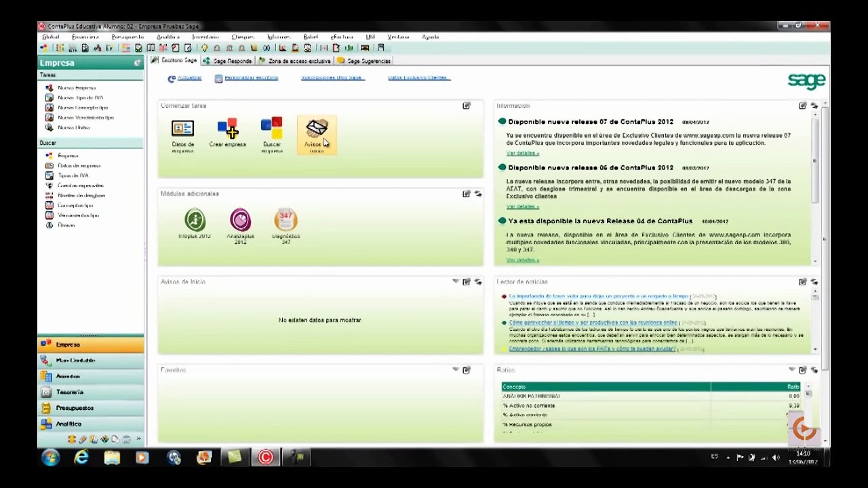868x488 pixels.
Task: Click the Ratios table vertical scrollbar
Action: coord(808,407)
